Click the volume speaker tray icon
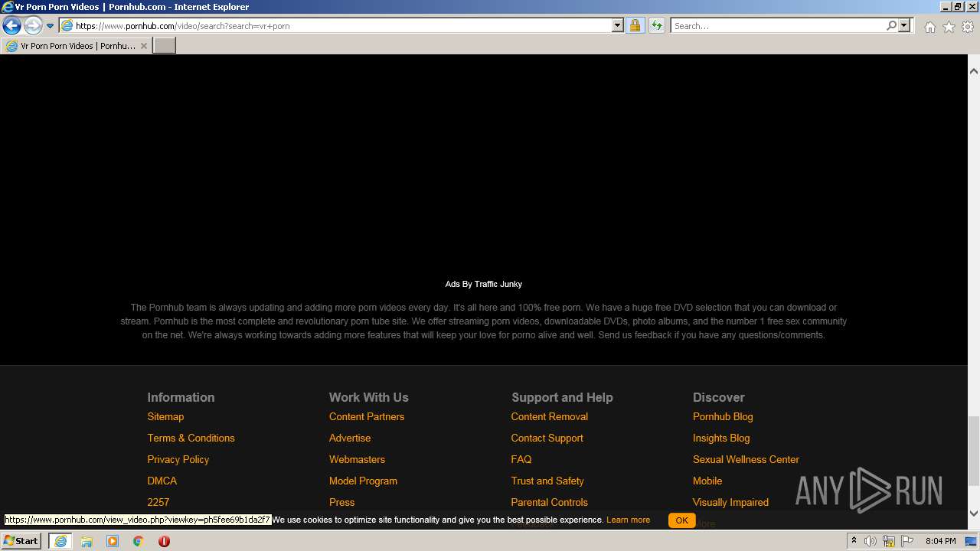This screenshot has height=551, width=980. coord(871,541)
